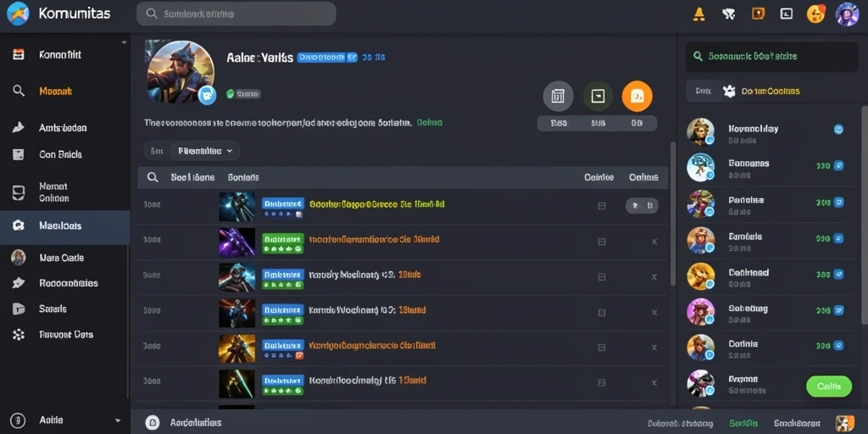Click the dark round square-icon button in profile
Viewport: 868px width, 434px height.
pos(598,97)
